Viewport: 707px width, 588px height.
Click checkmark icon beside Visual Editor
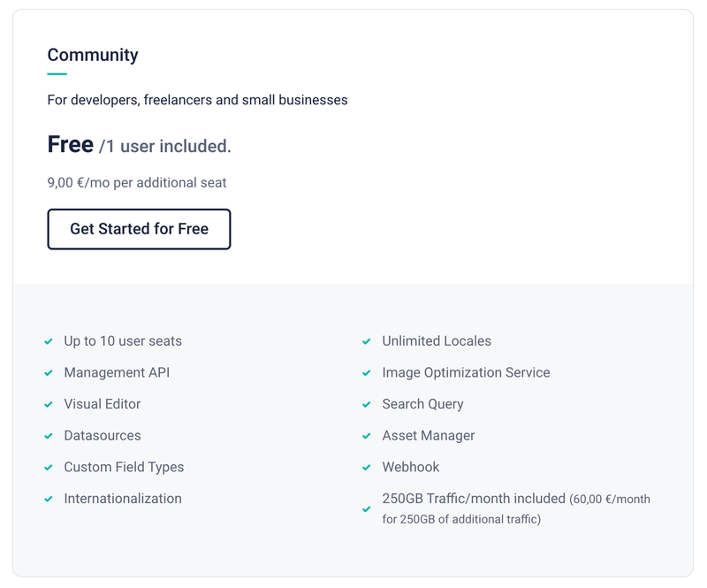tap(49, 405)
